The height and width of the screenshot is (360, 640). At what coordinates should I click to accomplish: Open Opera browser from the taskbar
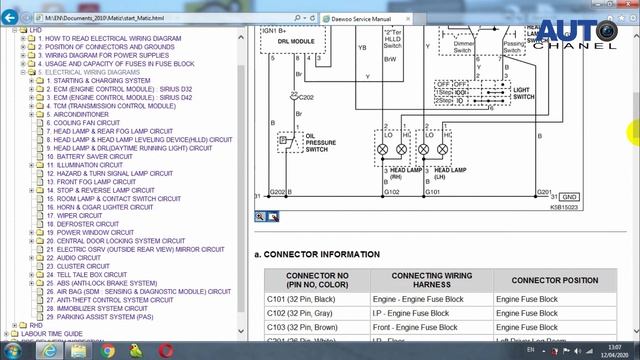[x=165, y=351]
